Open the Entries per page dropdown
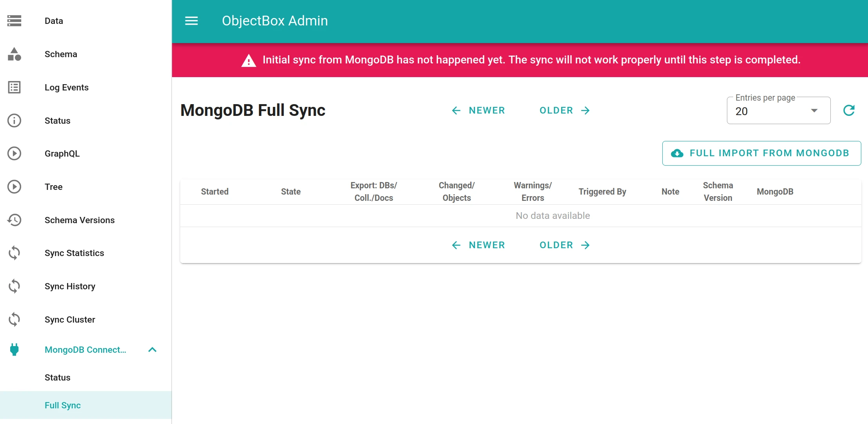 pyautogui.click(x=778, y=111)
